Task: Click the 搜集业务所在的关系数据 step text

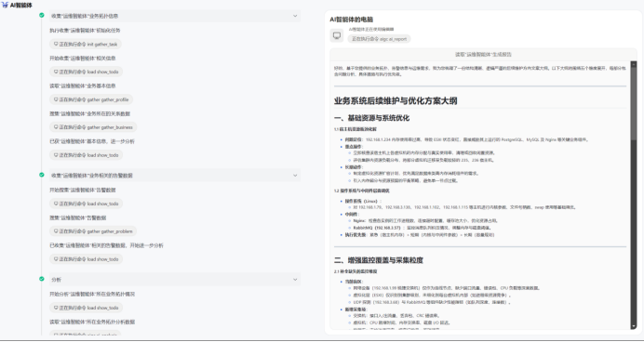Action: (x=90, y=113)
